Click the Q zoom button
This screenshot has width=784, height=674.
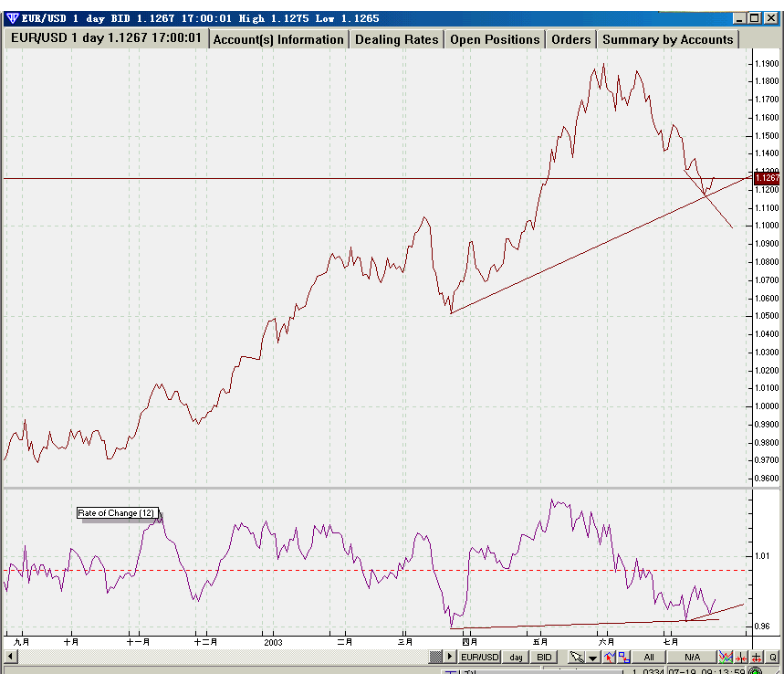(772, 657)
